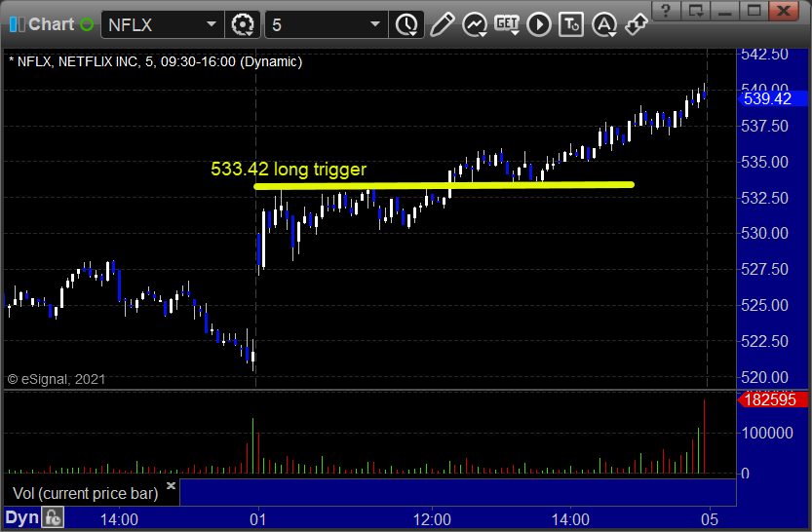This screenshot has width=812, height=532.
Task: Click the pin arrows icon
Action: pos(636,24)
